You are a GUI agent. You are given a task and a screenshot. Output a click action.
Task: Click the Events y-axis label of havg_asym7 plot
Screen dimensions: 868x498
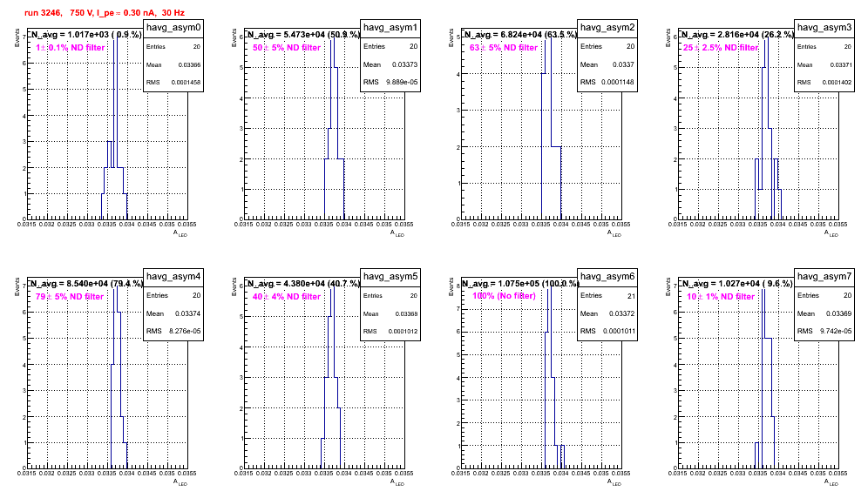[x=668, y=286]
